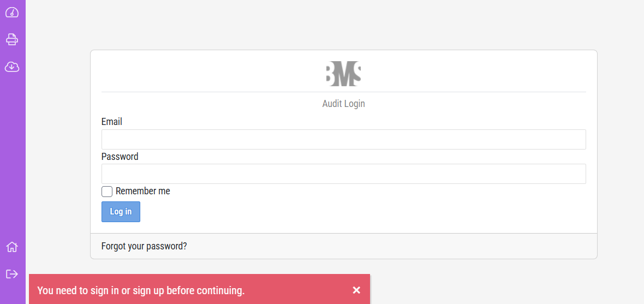This screenshot has height=304, width=644.
Task: Open the "Forgot your password?" link
Action: [144, 247]
